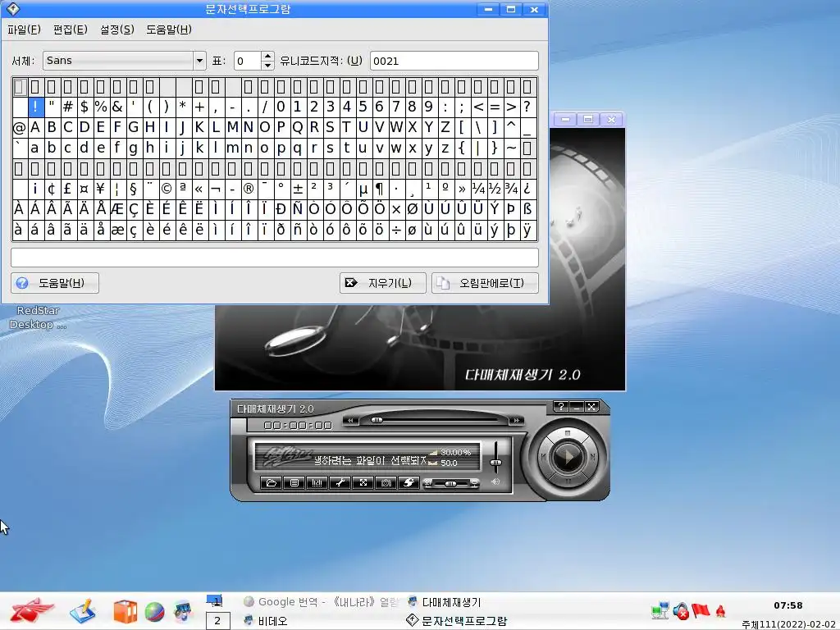Screen dimensions: 840x630
Task: Click the 지우기(L) clear button
Action: pos(382,283)
